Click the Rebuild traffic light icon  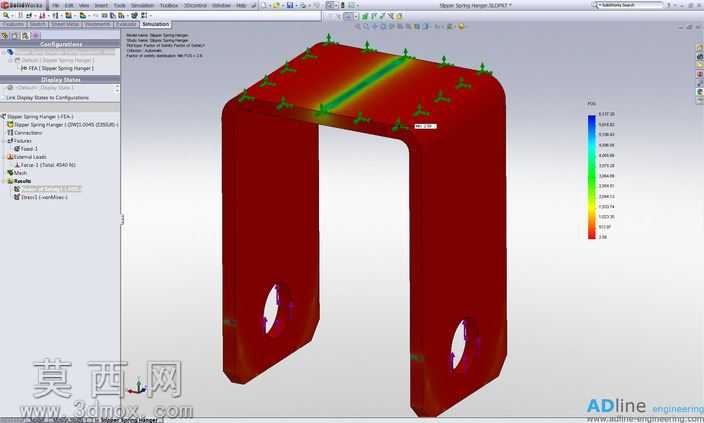click(x=343, y=5)
